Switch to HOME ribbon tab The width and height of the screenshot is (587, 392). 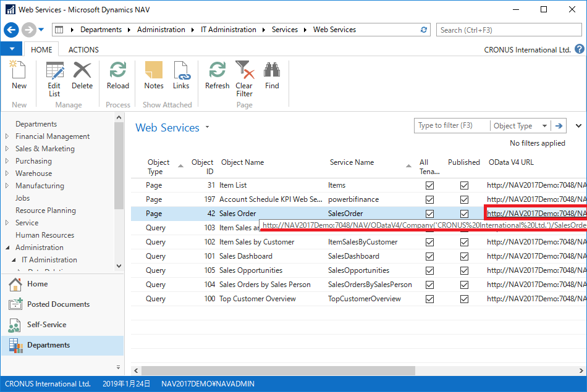click(41, 50)
